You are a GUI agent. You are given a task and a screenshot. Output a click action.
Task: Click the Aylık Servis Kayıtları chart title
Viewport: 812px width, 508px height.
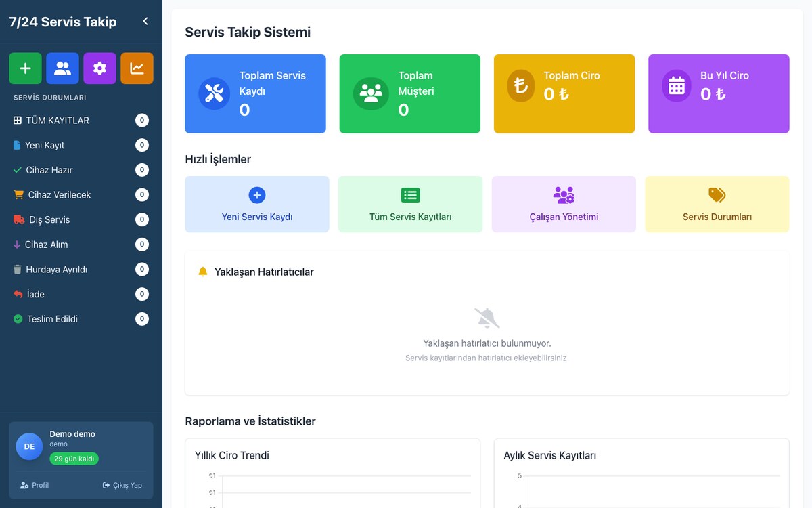click(550, 455)
